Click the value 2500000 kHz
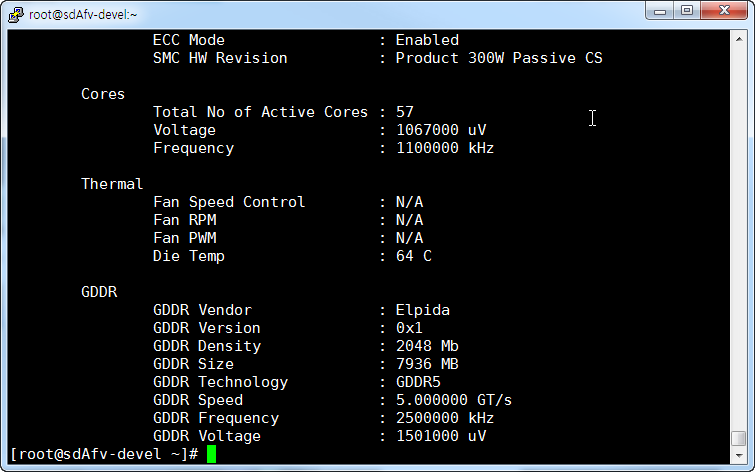 445,418
